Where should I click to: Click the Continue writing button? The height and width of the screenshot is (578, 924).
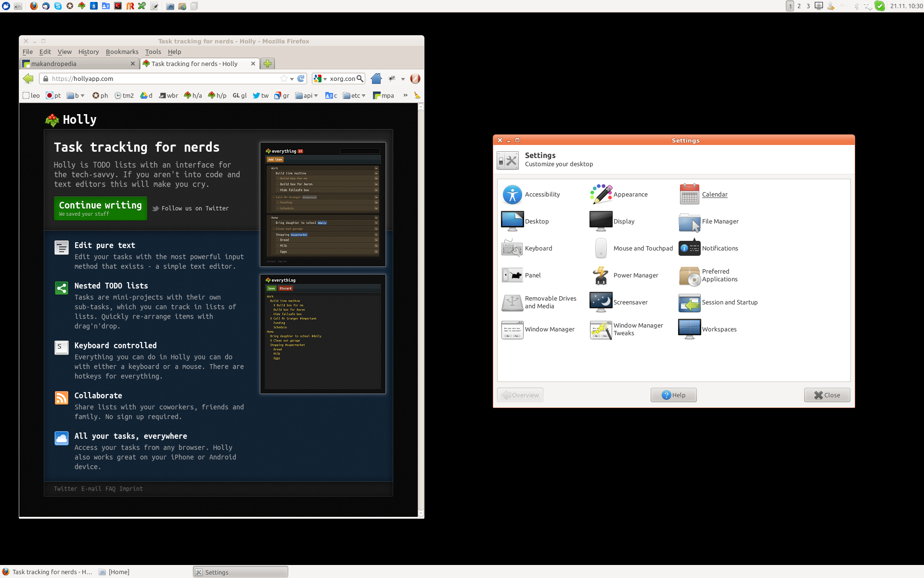(100, 209)
